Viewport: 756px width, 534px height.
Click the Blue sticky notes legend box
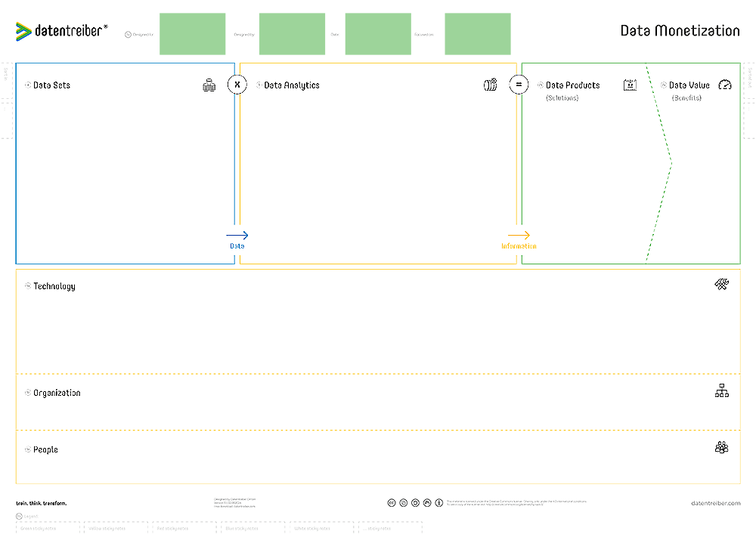[x=253, y=528]
